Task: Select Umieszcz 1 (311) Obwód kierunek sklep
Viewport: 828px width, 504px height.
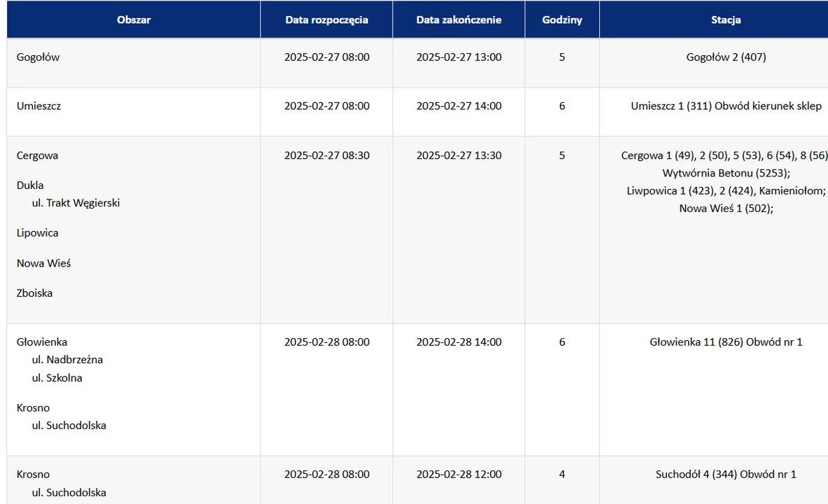Action: click(x=726, y=106)
